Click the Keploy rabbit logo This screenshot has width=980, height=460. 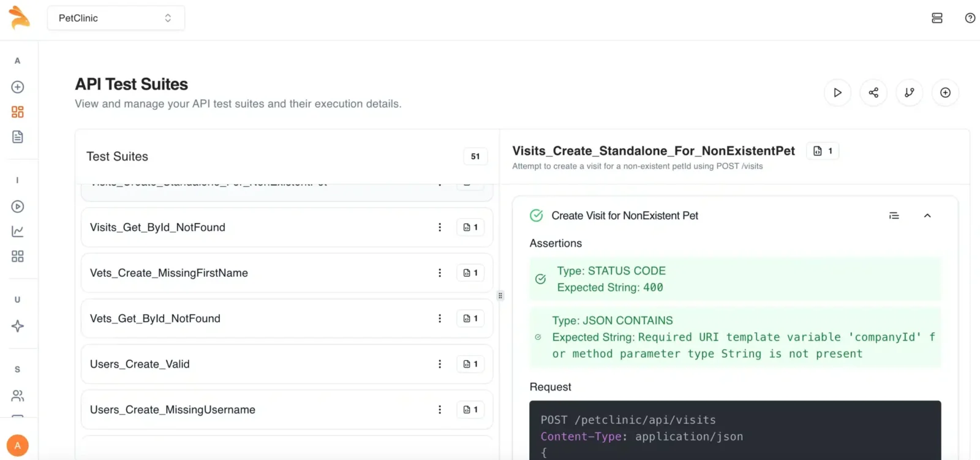[x=19, y=17]
